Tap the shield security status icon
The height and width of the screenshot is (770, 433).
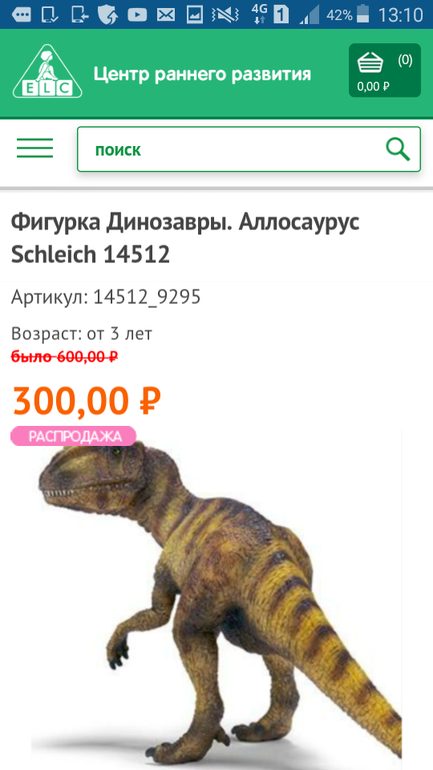click(x=108, y=15)
